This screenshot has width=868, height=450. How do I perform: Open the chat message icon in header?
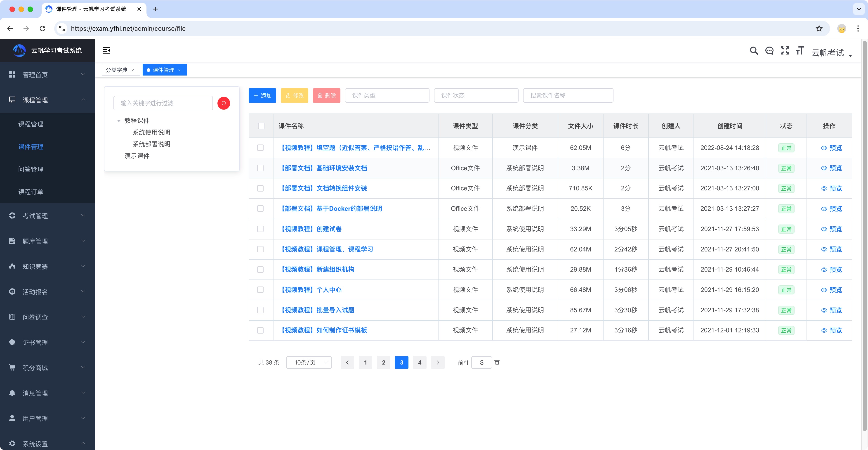pos(769,51)
